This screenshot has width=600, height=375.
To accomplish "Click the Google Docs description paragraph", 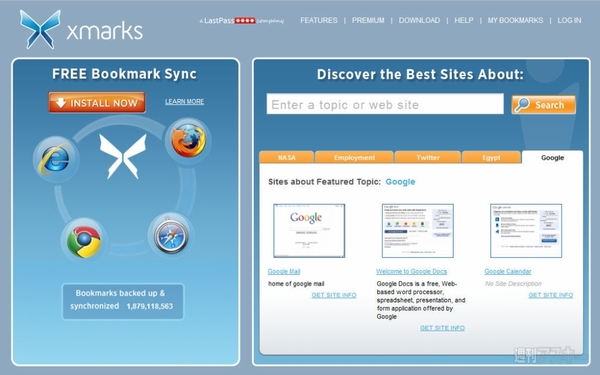I will coord(421,300).
